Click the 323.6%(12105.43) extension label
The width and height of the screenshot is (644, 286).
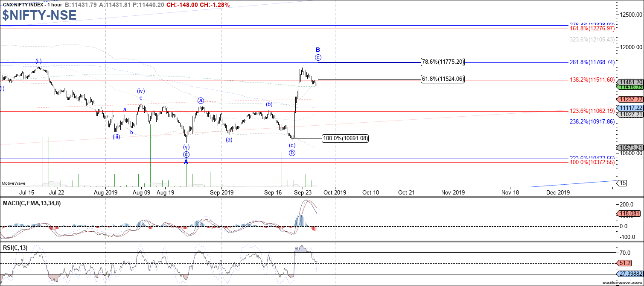point(592,39)
